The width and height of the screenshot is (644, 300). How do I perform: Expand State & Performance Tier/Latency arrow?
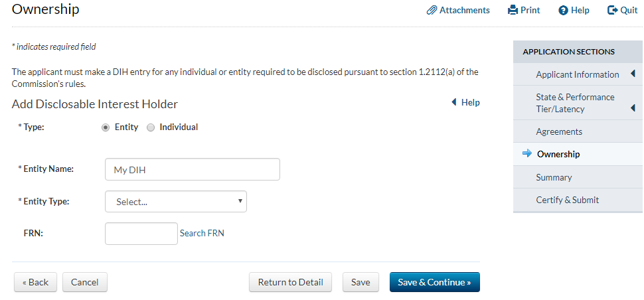click(633, 108)
